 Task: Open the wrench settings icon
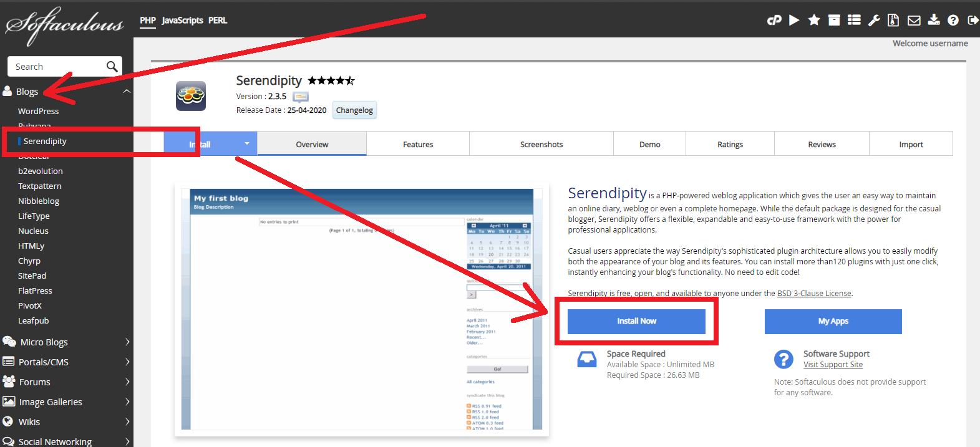click(x=874, y=21)
